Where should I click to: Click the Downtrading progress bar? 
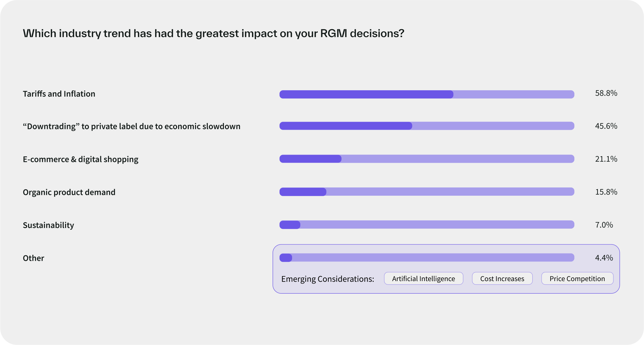coord(427,126)
